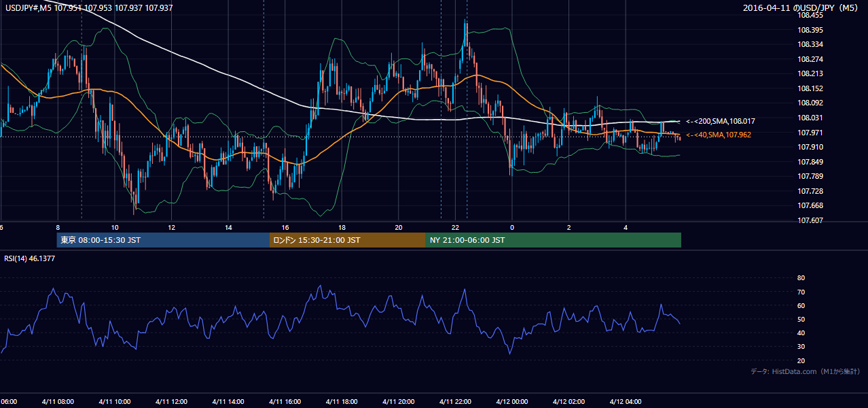The image size is (868, 408).
Task: Click the 4/11 12:00 bottom time label
Action: click(x=171, y=402)
